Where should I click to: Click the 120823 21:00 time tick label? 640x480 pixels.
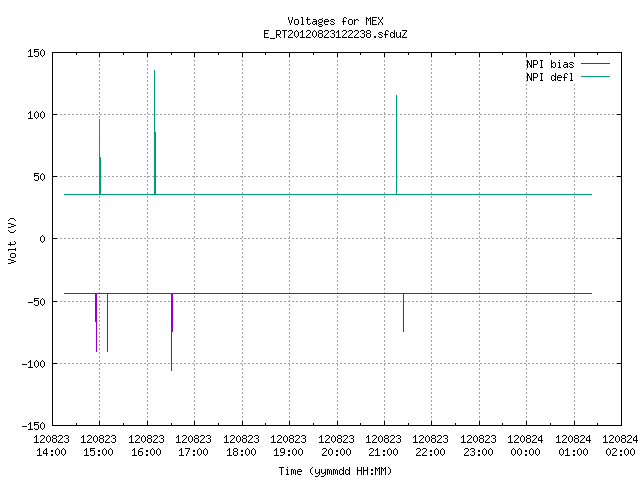point(383,446)
